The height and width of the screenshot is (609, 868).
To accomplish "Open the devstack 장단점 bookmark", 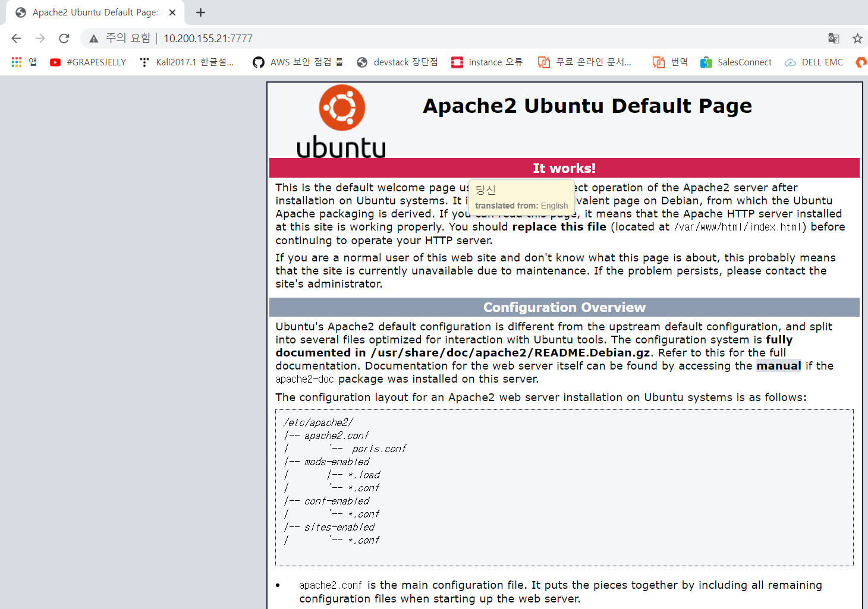I will click(x=397, y=62).
